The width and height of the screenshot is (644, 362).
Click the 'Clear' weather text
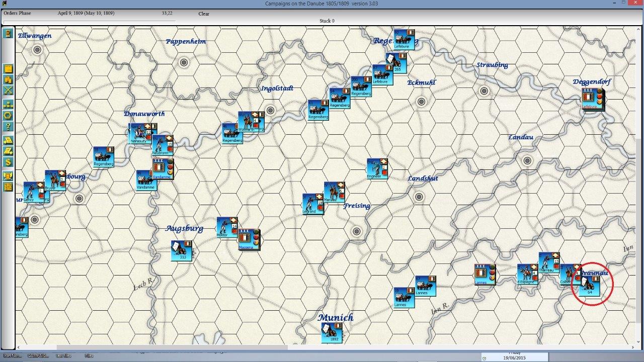(x=204, y=14)
